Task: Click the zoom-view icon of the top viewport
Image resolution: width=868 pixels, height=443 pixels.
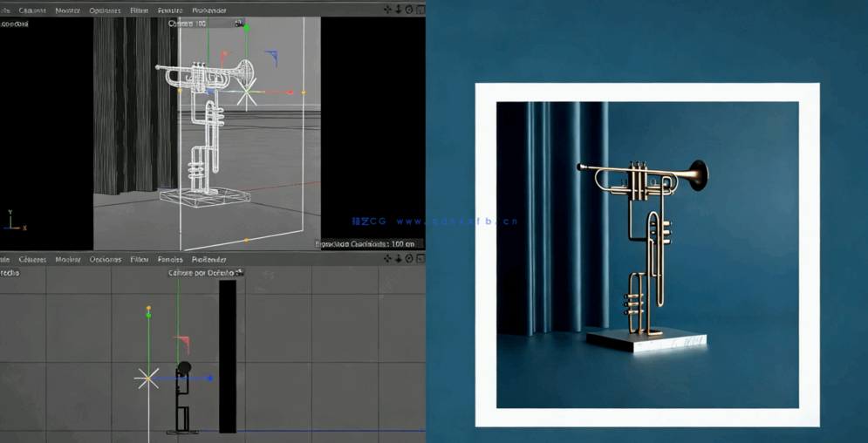Action: (x=398, y=10)
